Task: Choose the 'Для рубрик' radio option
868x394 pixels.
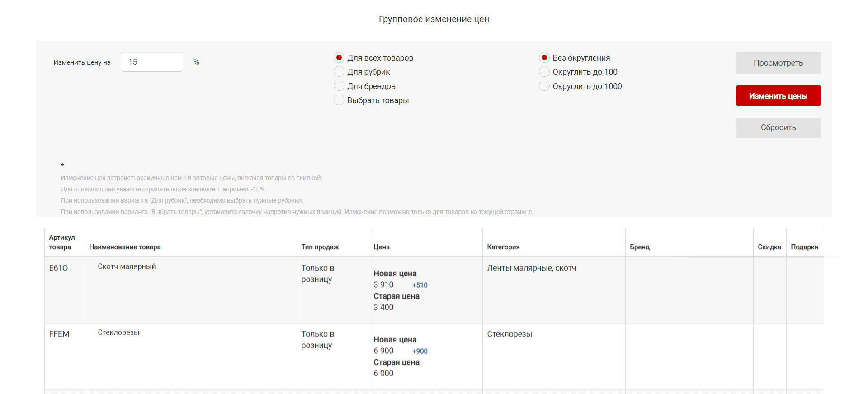Action: click(339, 72)
